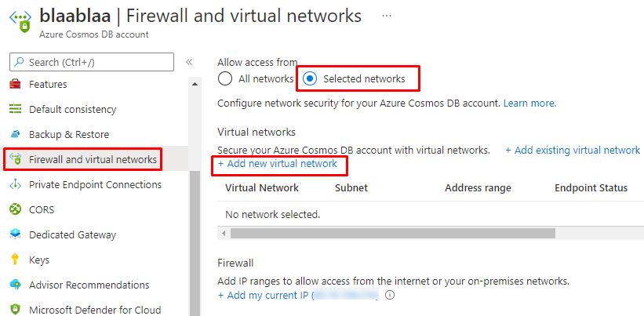Image resolution: width=644 pixels, height=316 pixels.
Task: Click Add existing virtual network link
Action: 573,150
